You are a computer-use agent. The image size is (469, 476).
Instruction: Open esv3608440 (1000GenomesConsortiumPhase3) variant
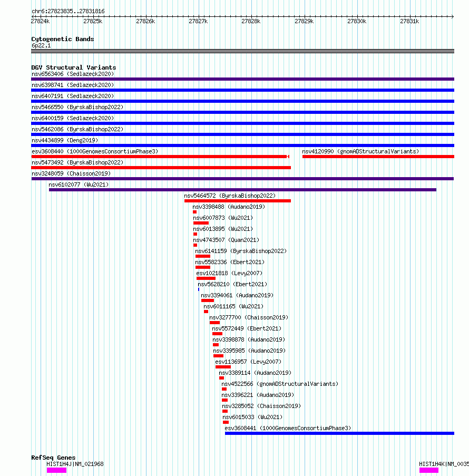(95, 151)
